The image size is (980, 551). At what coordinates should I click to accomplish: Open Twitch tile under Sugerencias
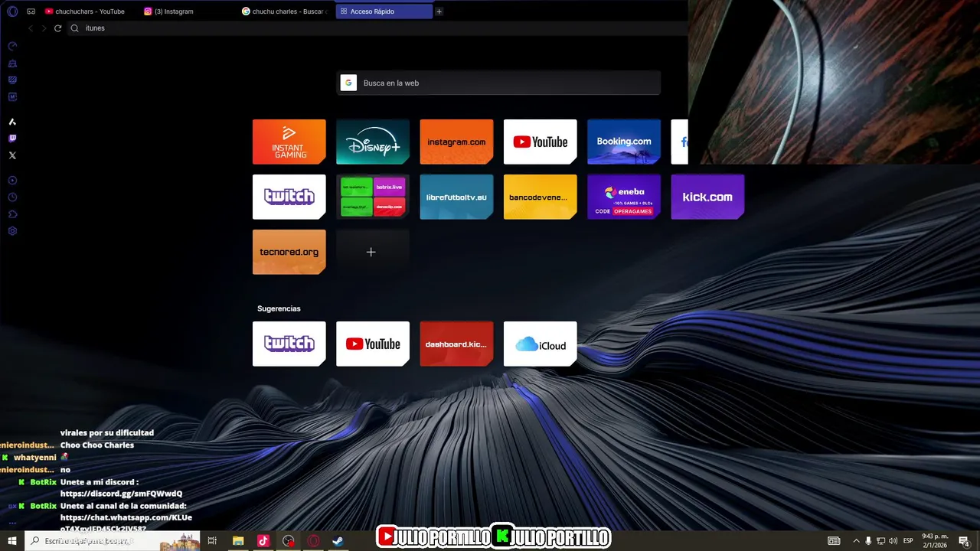[x=289, y=344]
